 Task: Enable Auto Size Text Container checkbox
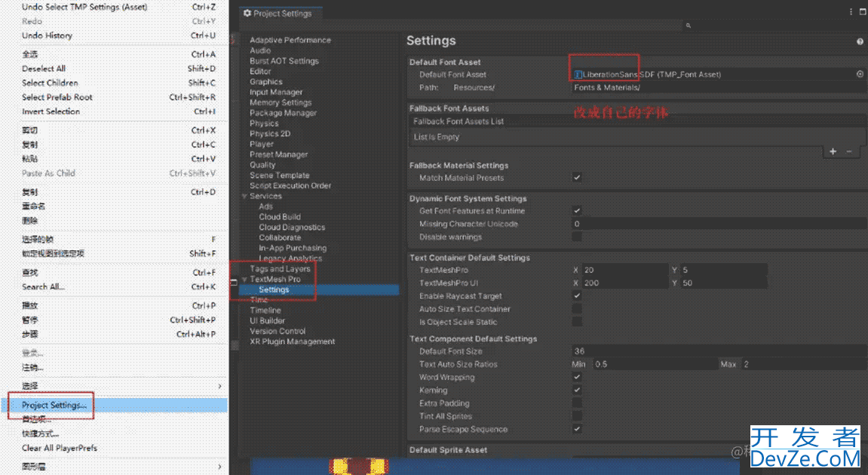coord(577,309)
